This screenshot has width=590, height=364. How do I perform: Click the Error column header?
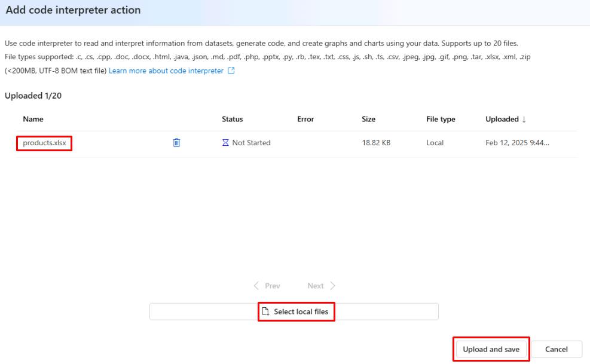pos(305,120)
